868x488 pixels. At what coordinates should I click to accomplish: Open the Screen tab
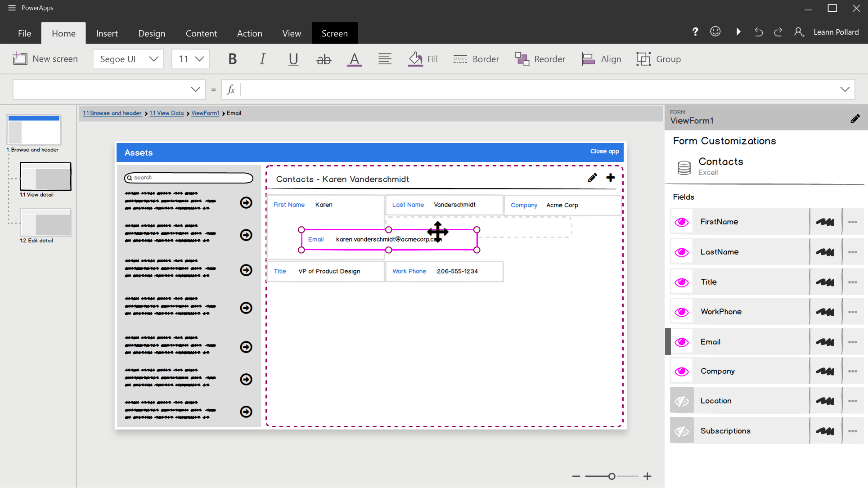[x=334, y=33]
